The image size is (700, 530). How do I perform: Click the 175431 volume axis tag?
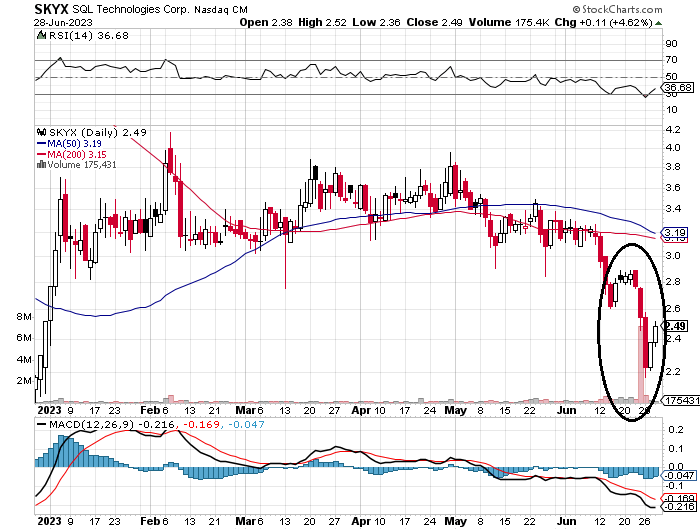click(681, 401)
